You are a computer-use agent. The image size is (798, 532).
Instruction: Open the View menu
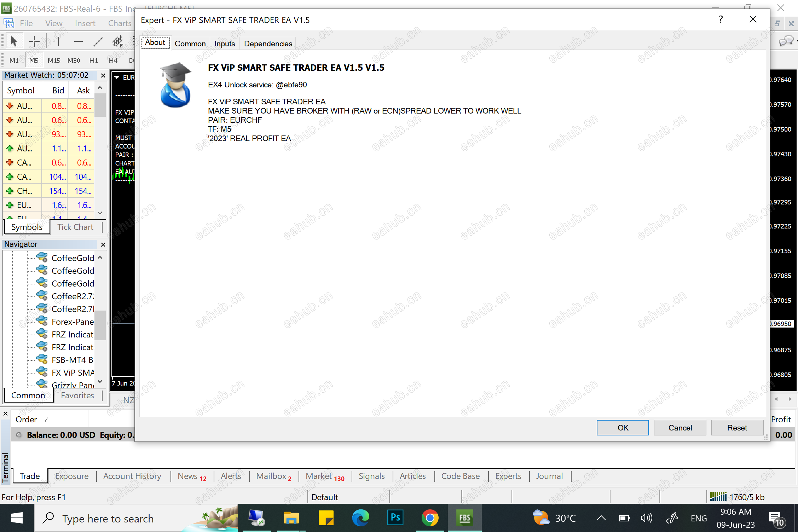tap(54, 23)
